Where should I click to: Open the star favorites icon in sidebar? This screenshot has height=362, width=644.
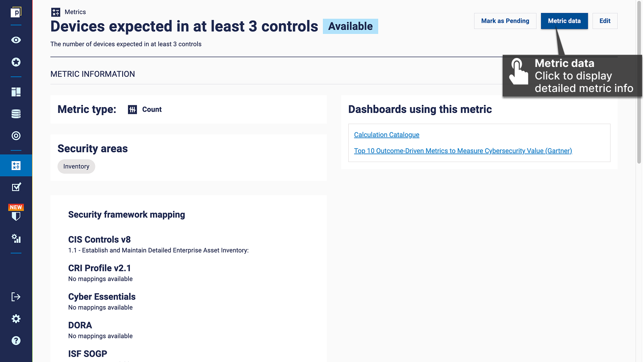[x=16, y=62]
